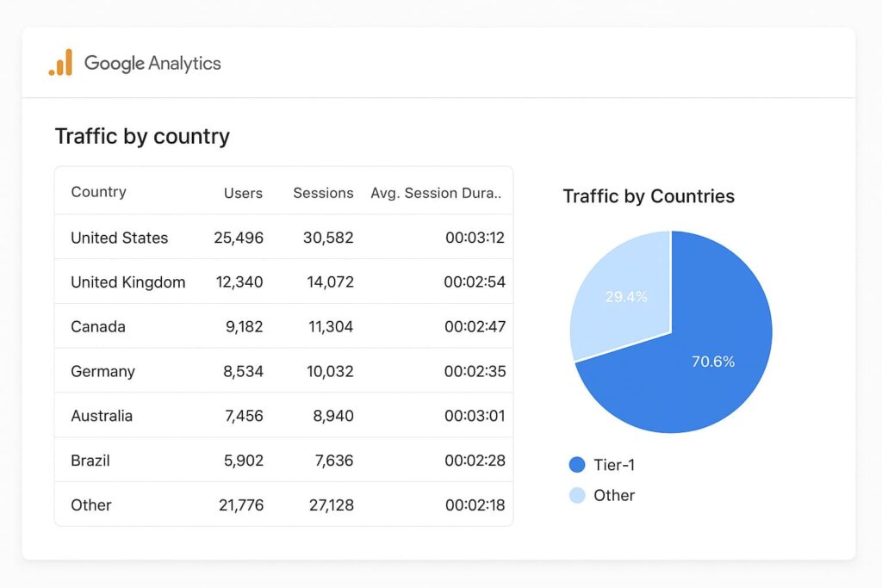882x588 pixels.
Task: Sort table by Users column header
Action: click(243, 193)
